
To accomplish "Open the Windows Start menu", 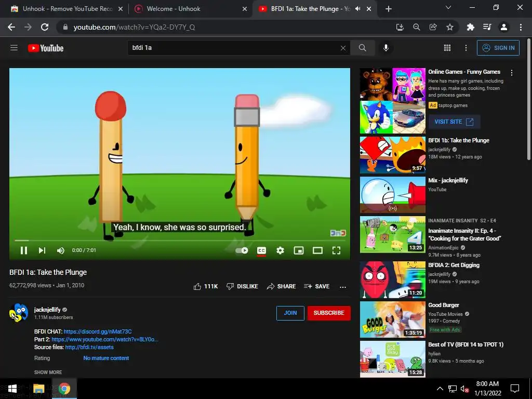I will pyautogui.click(x=12, y=389).
